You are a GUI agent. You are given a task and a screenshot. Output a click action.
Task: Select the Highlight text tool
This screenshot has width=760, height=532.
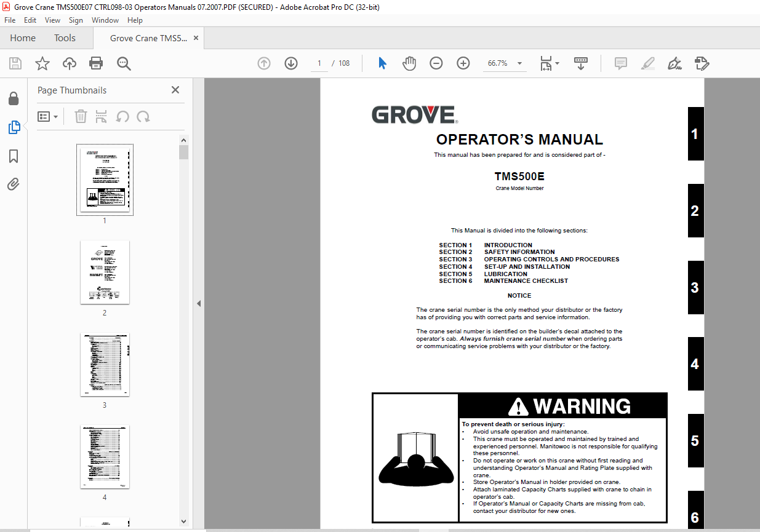click(647, 63)
